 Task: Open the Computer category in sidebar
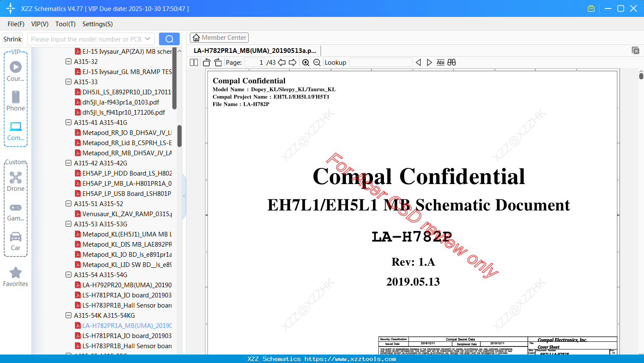click(16, 131)
